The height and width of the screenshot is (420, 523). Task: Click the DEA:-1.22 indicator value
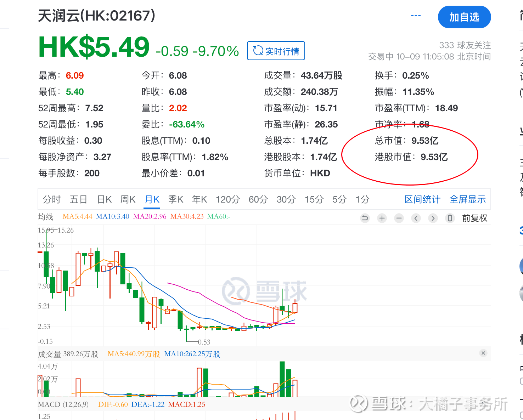148,404
